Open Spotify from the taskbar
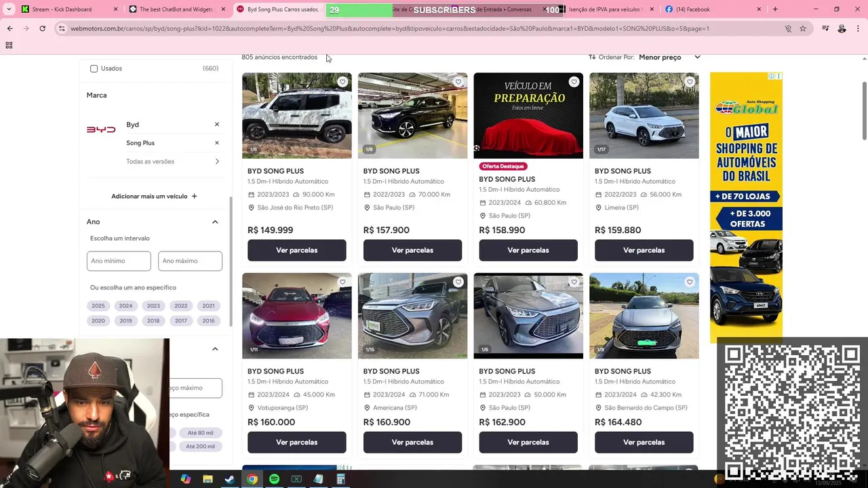The height and width of the screenshot is (488, 868). (274, 479)
